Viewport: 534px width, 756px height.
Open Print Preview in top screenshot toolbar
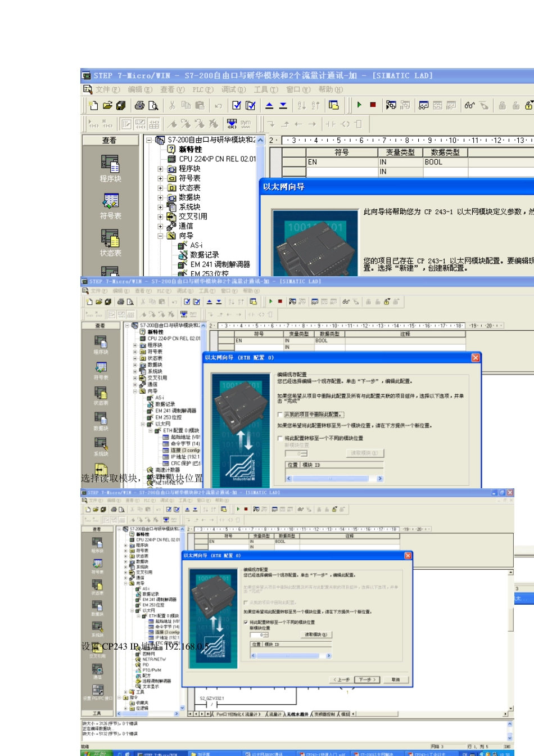point(153,105)
